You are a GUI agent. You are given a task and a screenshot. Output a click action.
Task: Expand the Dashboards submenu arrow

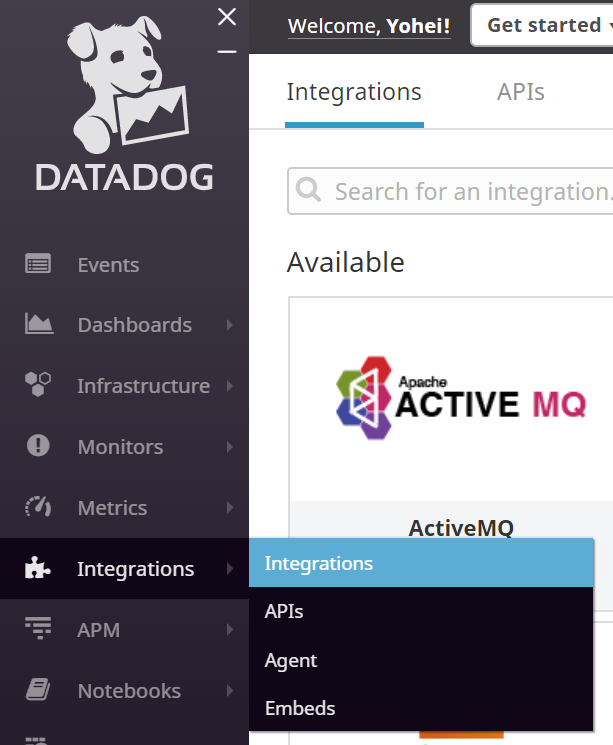pyautogui.click(x=230, y=325)
